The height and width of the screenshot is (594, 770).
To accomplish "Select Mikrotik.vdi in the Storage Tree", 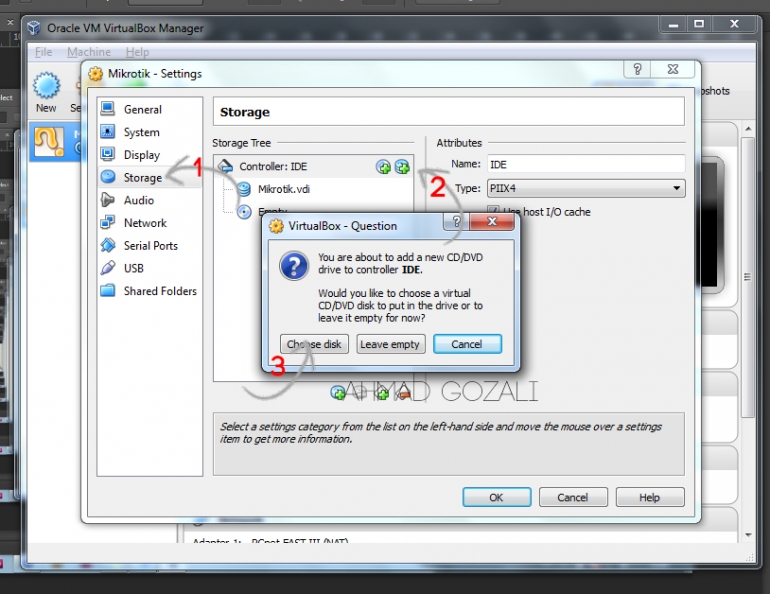I will point(284,189).
